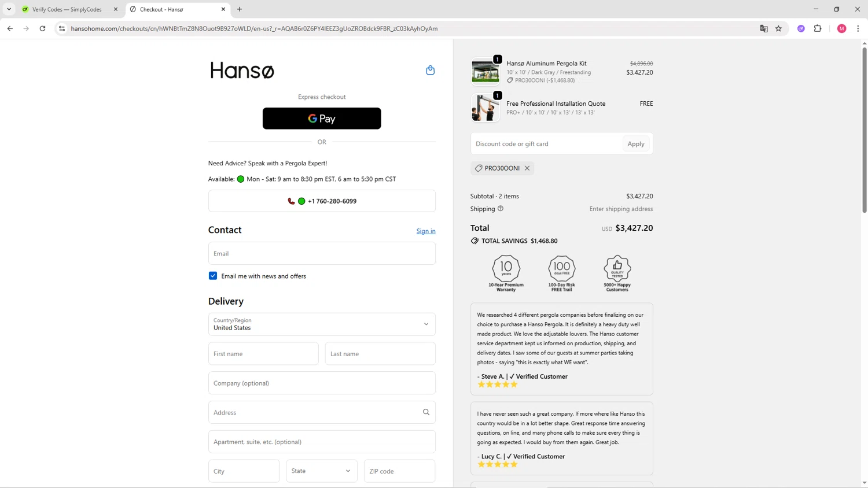Screen dimensions: 868x488
Task: Pay with the Google Pay button
Action: click(322, 119)
